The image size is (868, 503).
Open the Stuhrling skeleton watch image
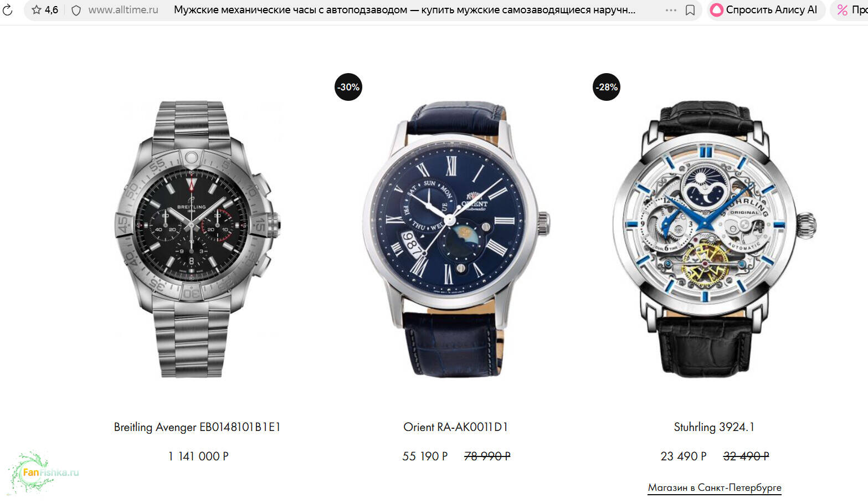[x=714, y=239]
